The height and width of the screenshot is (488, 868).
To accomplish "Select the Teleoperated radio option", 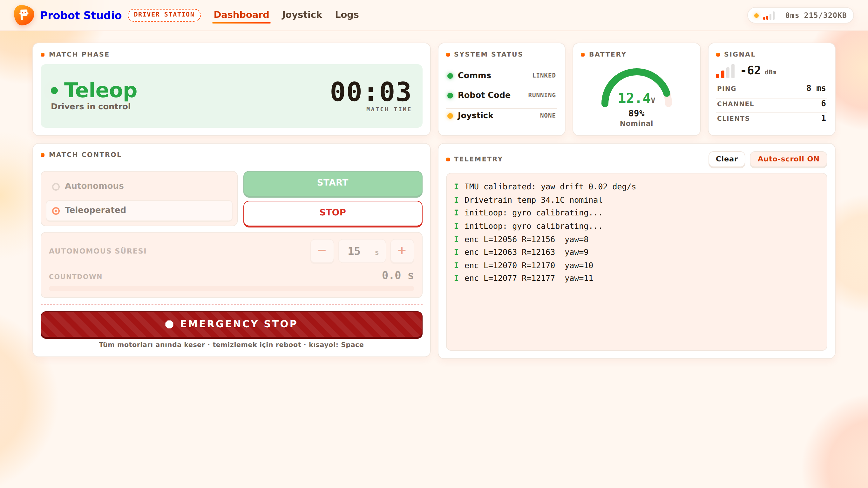I will [x=139, y=210].
